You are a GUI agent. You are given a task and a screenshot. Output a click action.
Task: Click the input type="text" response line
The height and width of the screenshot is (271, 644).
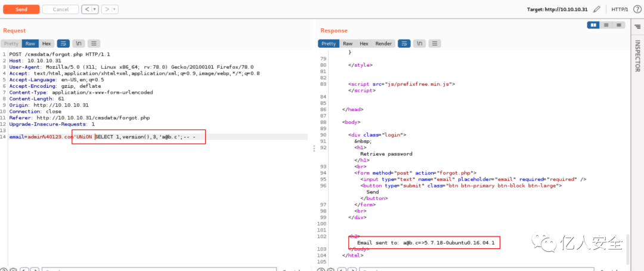pos(473,179)
